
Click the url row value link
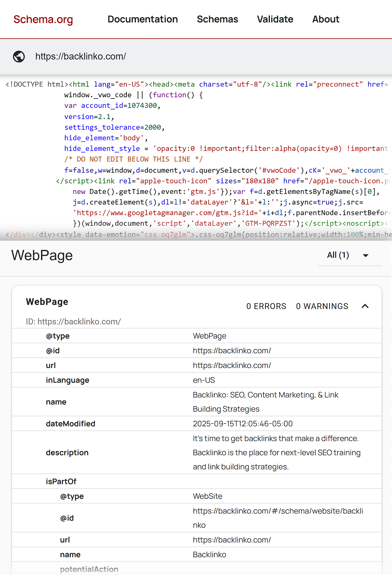pyautogui.click(x=232, y=365)
